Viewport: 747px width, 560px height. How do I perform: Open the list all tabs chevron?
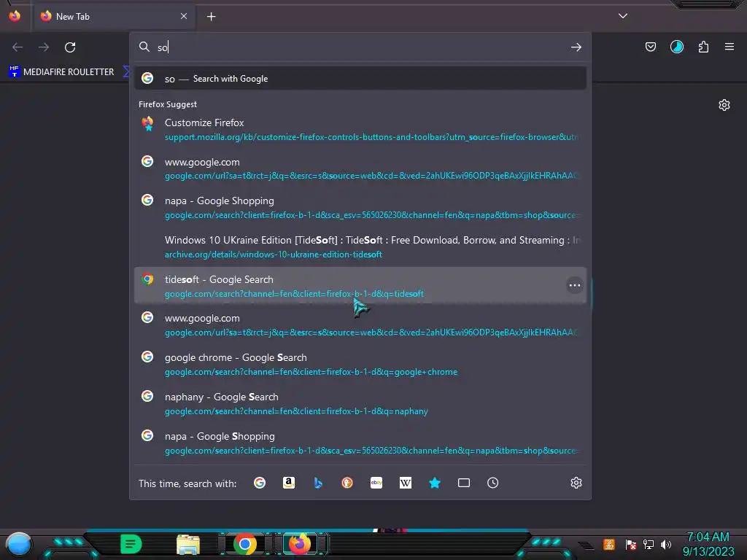pos(623,16)
